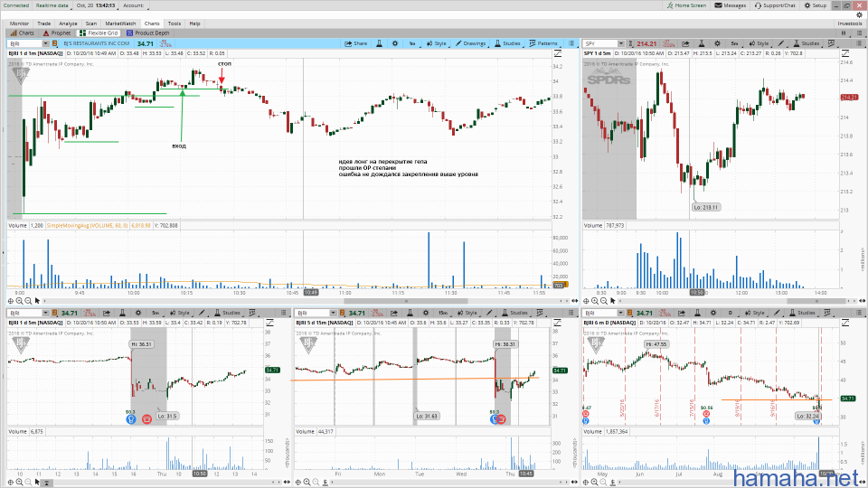Zoom in icon under main BJRI chart

(x=19, y=301)
